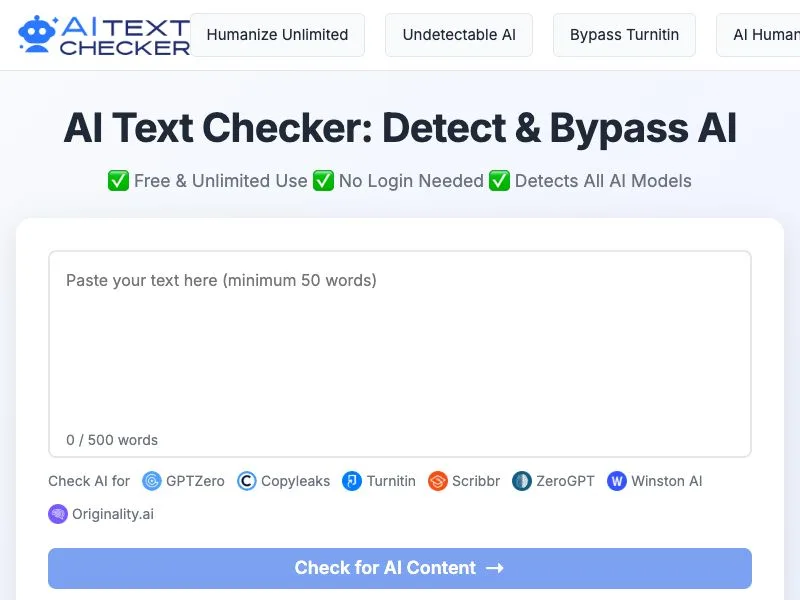
Task: Click the 0 / 500 words counter
Action: (112, 440)
